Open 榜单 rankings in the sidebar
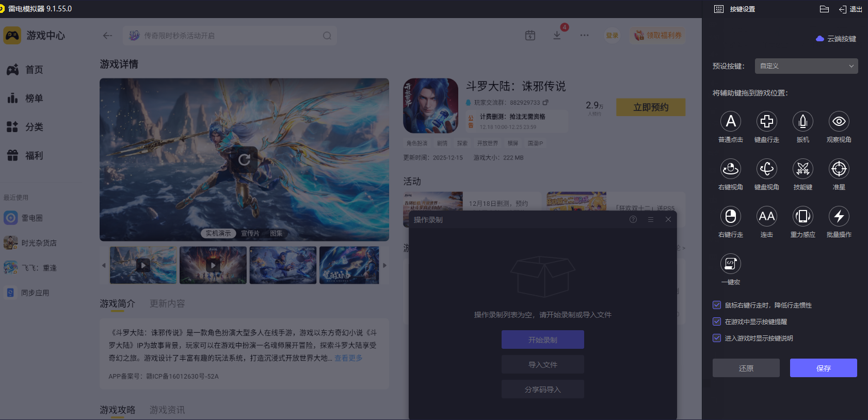Viewport: 868px width, 420px height. point(25,98)
